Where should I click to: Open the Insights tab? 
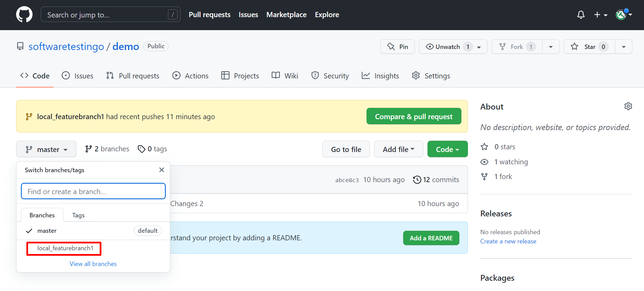[x=380, y=76]
